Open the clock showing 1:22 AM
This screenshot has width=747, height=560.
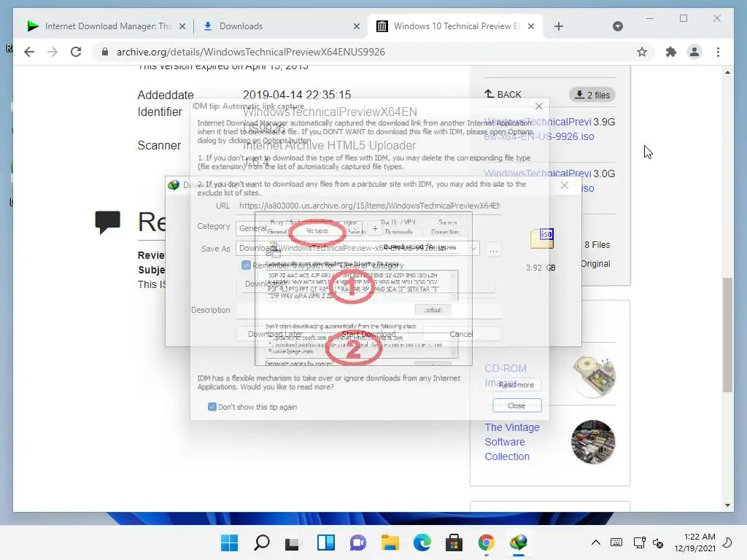tap(694, 542)
